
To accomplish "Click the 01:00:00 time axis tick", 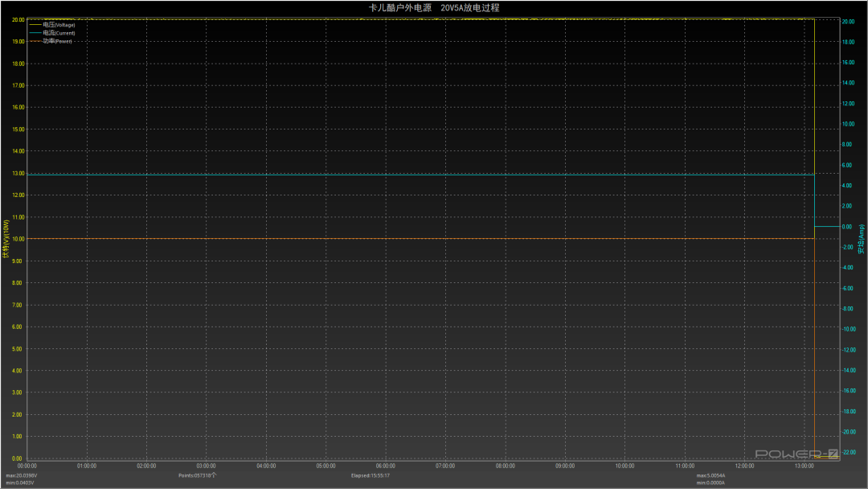I will pyautogui.click(x=87, y=466).
